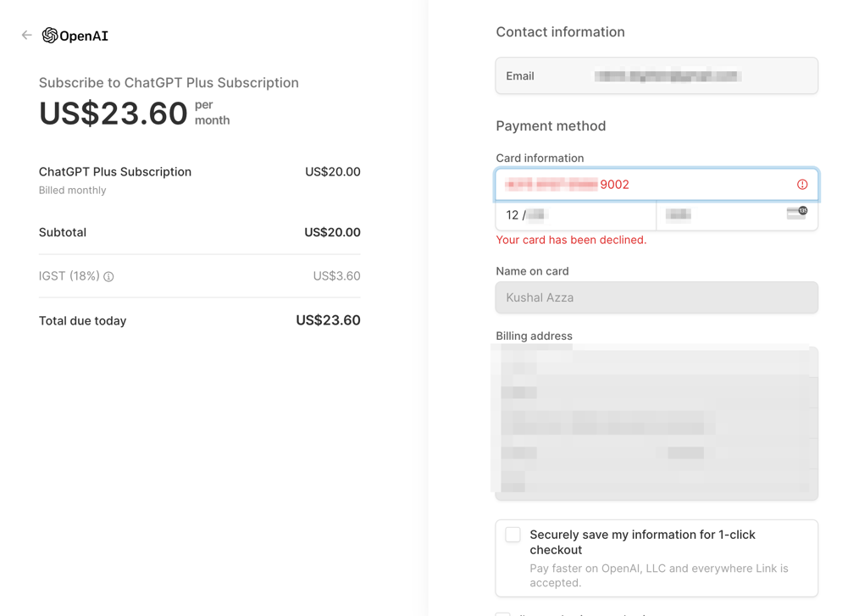Click the Contact information heading

560,32
